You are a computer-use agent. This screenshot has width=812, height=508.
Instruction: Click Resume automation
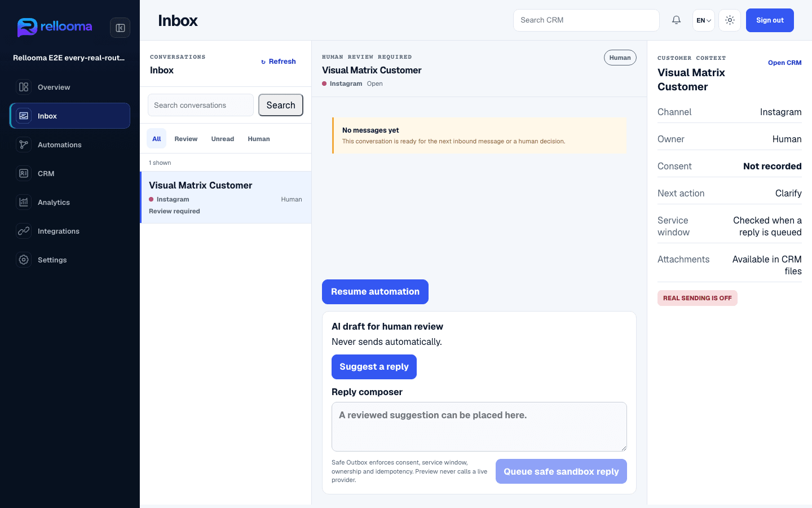375,292
